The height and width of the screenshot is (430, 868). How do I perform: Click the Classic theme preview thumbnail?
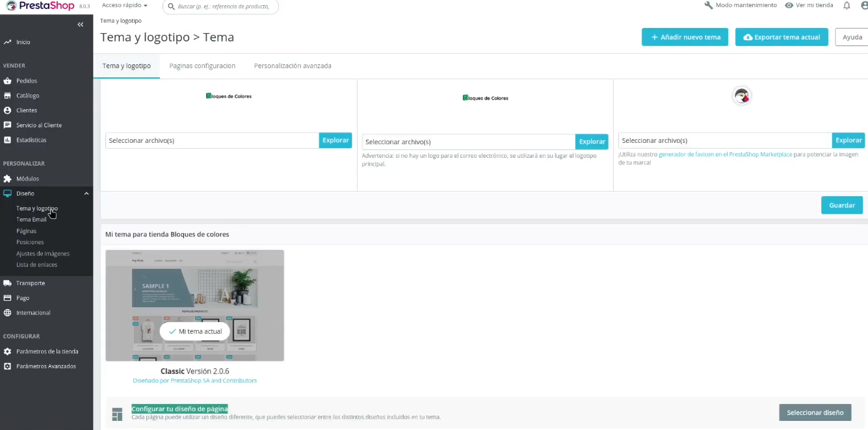tap(195, 305)
